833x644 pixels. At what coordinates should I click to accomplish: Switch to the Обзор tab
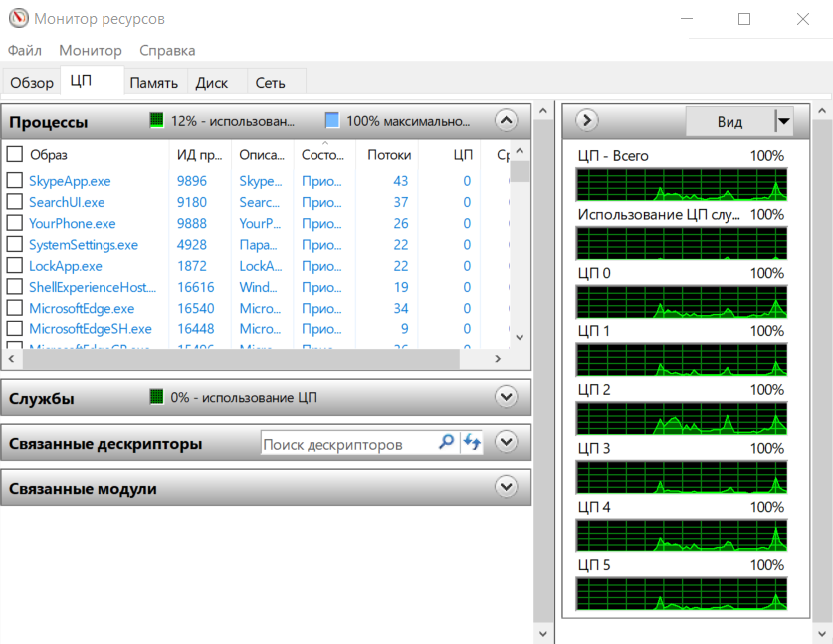pyautogui.click(x=32, y=83)
